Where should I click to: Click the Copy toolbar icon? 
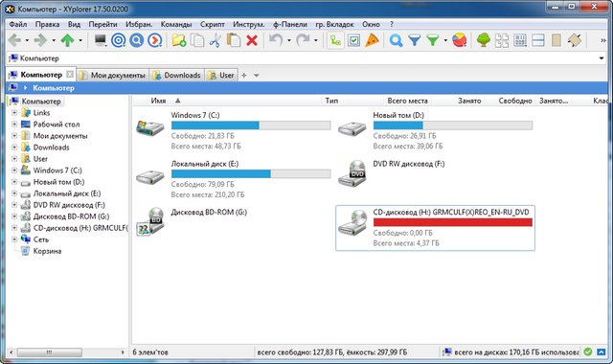coord(197,40)
